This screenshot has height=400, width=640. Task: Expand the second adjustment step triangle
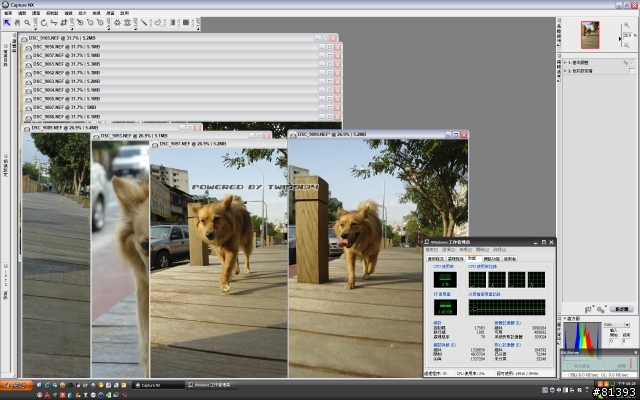pos(565,71)
